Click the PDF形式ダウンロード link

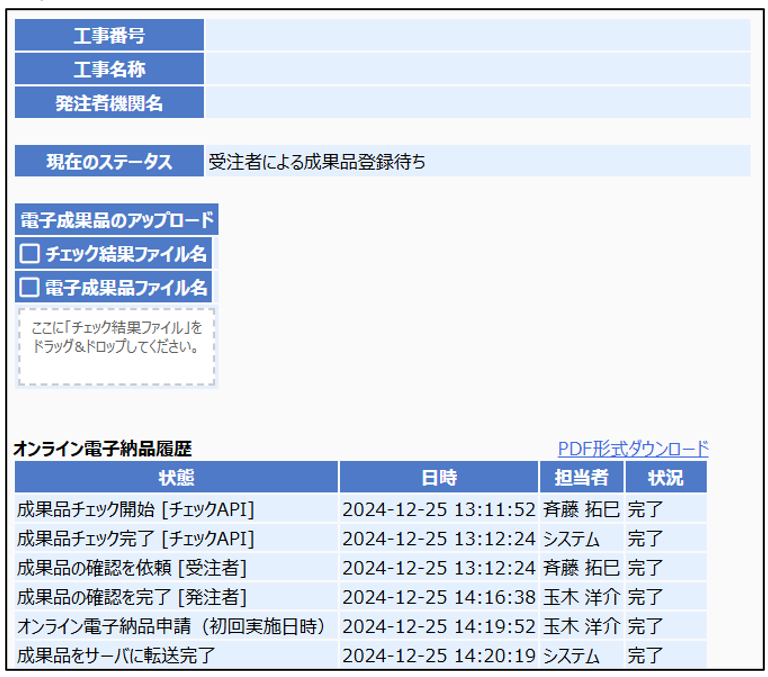pos(632,449)
